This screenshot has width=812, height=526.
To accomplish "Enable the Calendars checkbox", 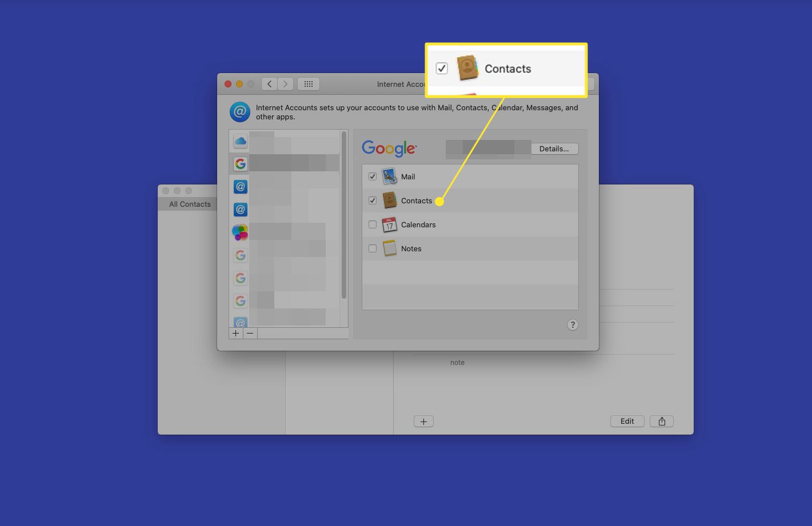I will click(x=373, y=224).
